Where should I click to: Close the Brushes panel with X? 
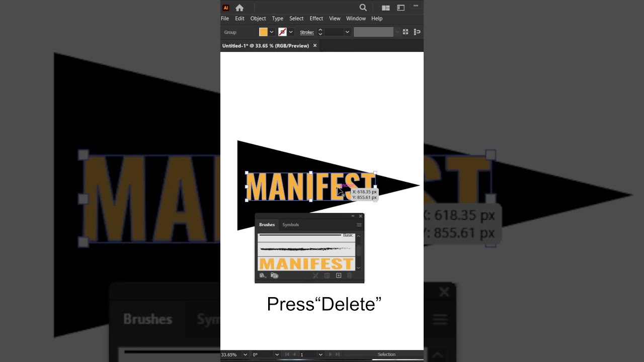click(x=360, y=216)
